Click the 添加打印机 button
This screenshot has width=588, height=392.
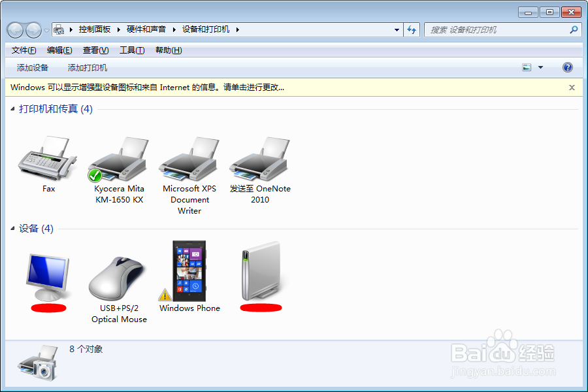(x=88, y=67)
